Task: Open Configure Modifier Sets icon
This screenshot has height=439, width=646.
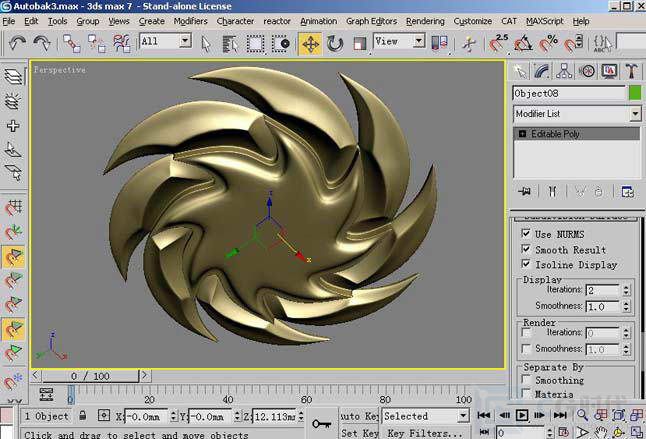Action: (x=627, y=192)
